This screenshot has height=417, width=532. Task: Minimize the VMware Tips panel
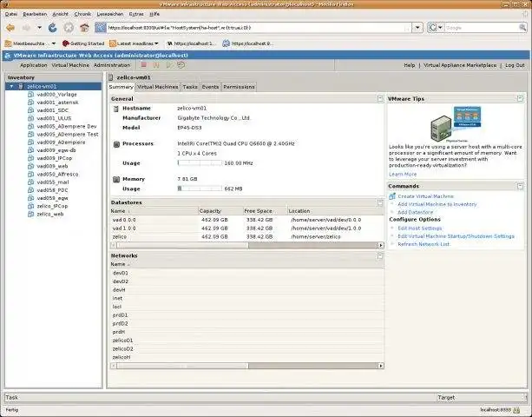pyautogui.click(x=520, y=98)
